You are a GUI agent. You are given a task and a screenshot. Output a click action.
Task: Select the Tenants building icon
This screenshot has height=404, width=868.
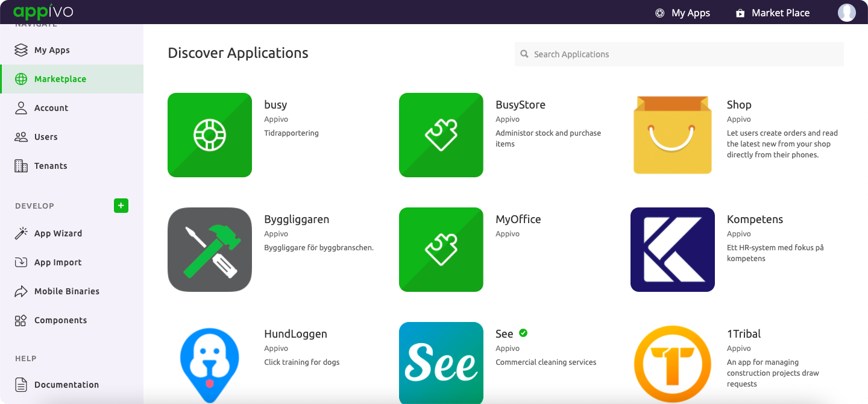(22, 165)
